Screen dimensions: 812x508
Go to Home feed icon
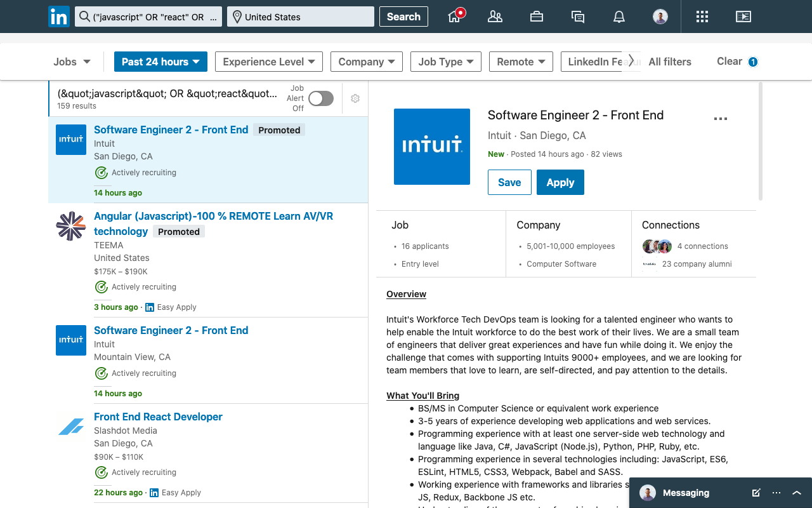coord(455,17)
